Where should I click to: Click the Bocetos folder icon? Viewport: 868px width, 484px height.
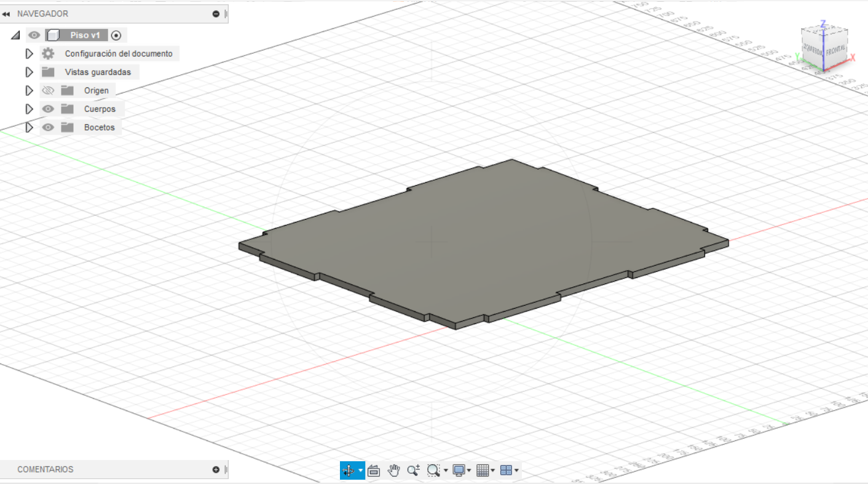click(67, 127)
